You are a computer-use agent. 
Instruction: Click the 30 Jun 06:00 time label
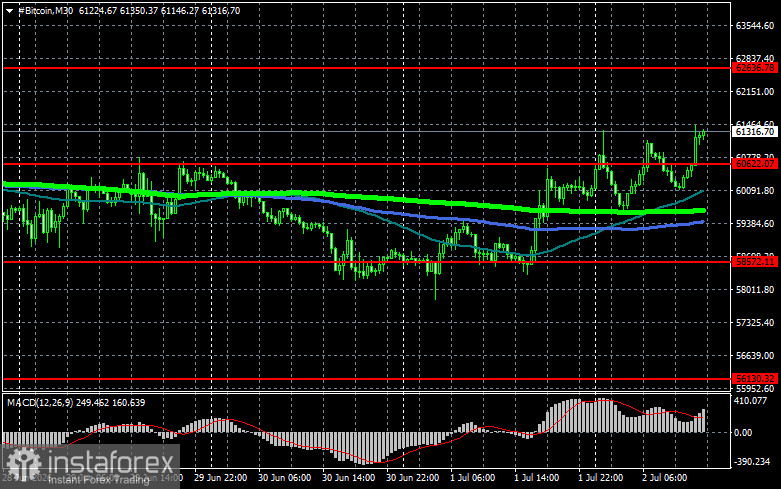click(x=284, y=478)
